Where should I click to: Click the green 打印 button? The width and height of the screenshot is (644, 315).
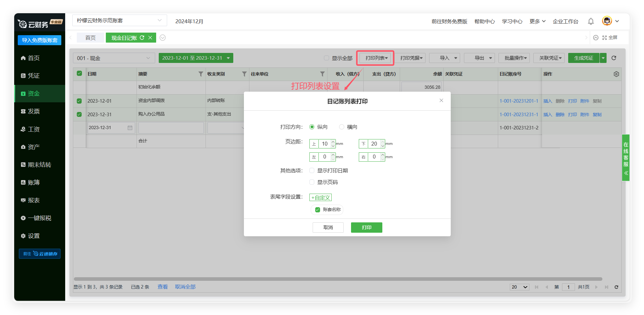(367, 228)
